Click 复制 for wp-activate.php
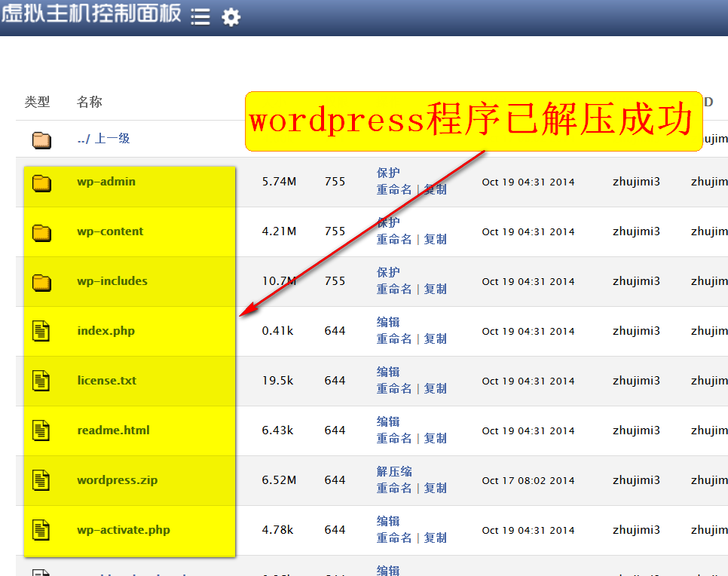The image size is (728, 576). 436,538
